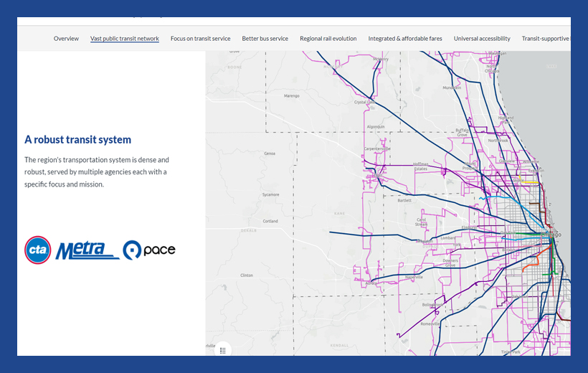Click the Sycamore label on map

pos(270,194)
